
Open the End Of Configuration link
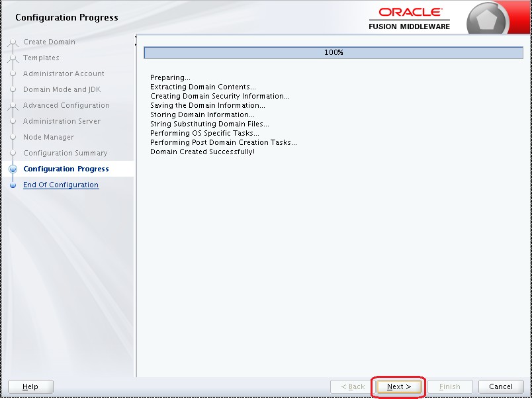[x=61, y=185]
